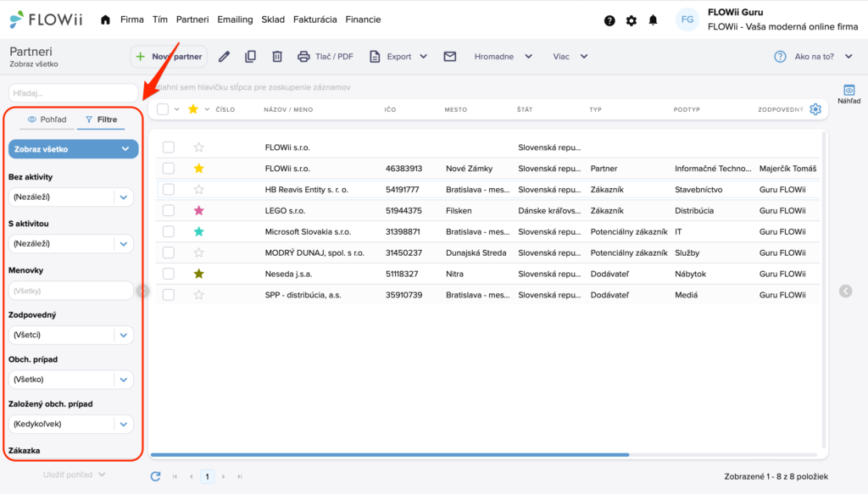Viewport: 868px width, 494px height.
Task: Click the FLOWii logo
Action: [x=46, y=20]
